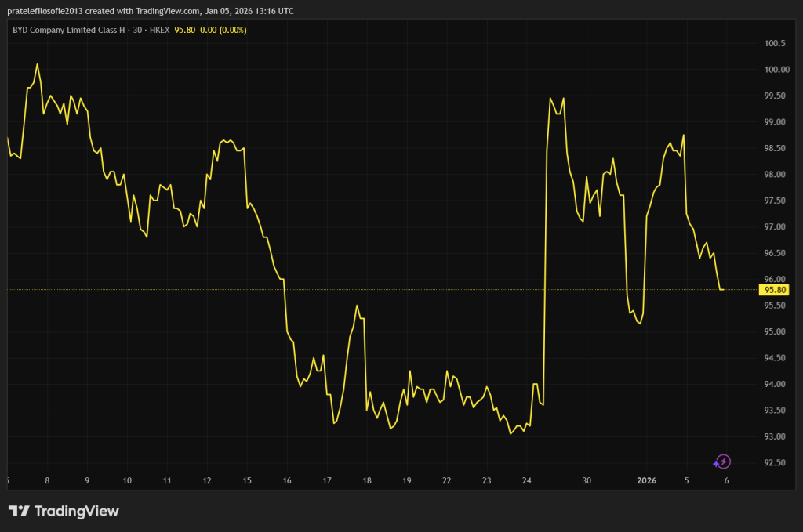Screen dimensions: 803x532
Task: Click the 94.00 price axis label
Action: (775, 384)
